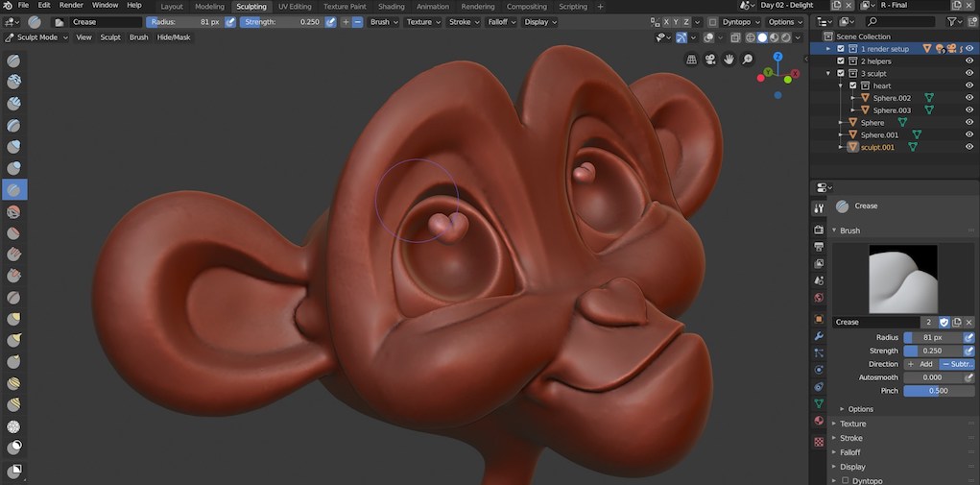Uncheck the 3 sculpt collection checkbox
980x485 pixels.
click(841, 74)
